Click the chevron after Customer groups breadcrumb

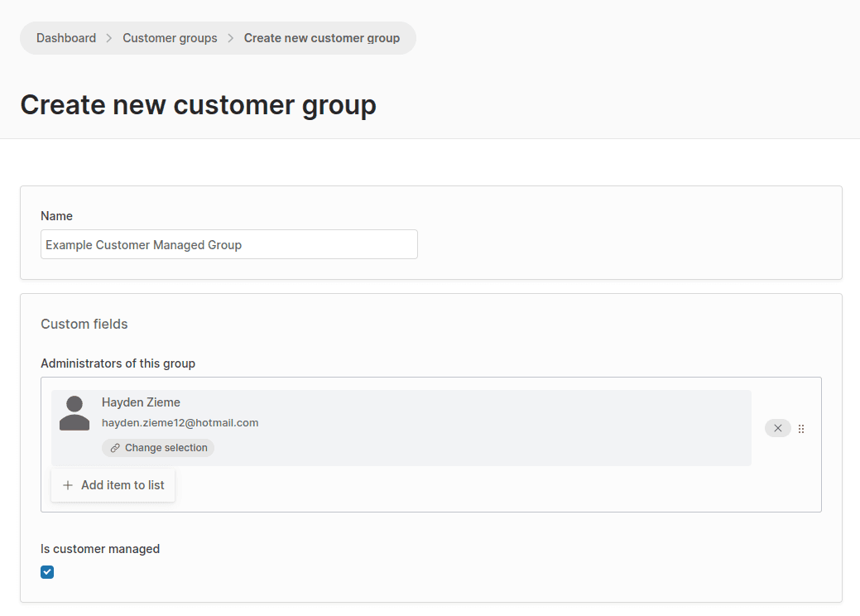point(230,38)
